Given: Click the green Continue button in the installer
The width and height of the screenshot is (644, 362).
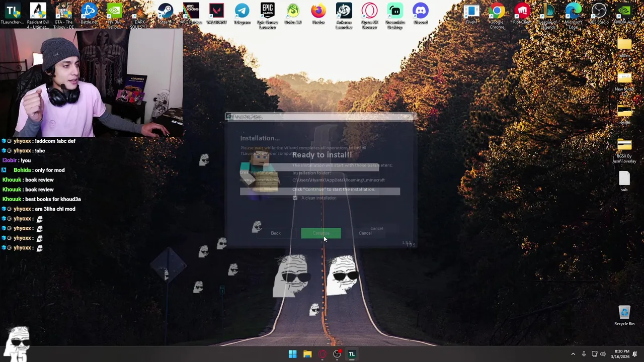Looking at the screenshot, I should [x=320, y=233].
